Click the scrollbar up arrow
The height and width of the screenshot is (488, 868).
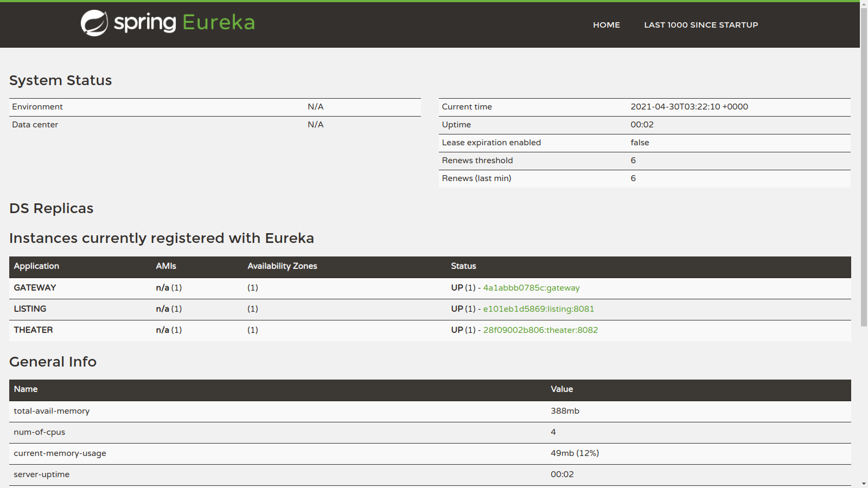tap(864, 4)
